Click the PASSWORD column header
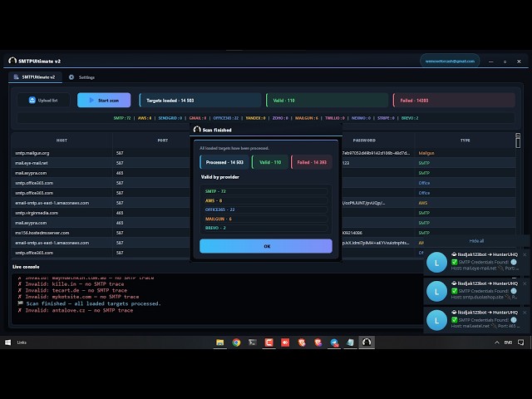The width and height of the screenshot is (532, 399). coord(364,140)
